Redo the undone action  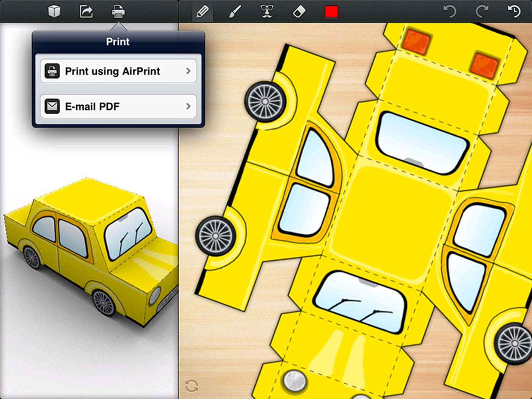[x=482, y=12]
